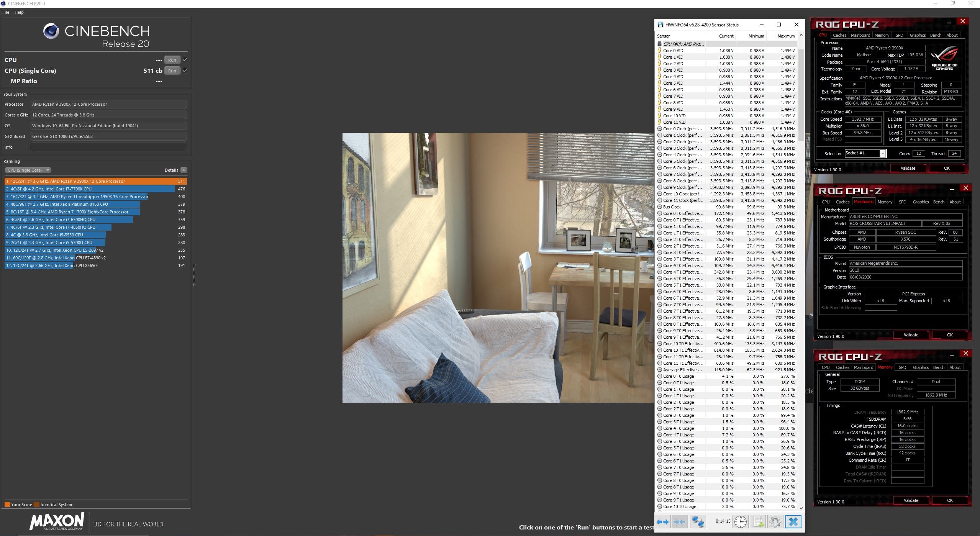Expand ranking Details arrow
The height and width of the screenshot is (536, 980).
point(184,170)
